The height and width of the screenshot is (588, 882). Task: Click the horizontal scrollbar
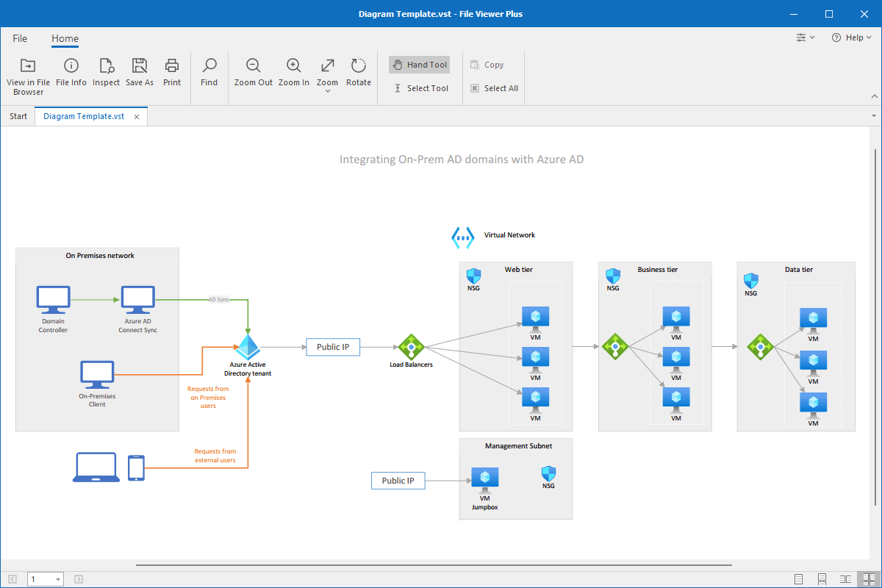(434, 565)
